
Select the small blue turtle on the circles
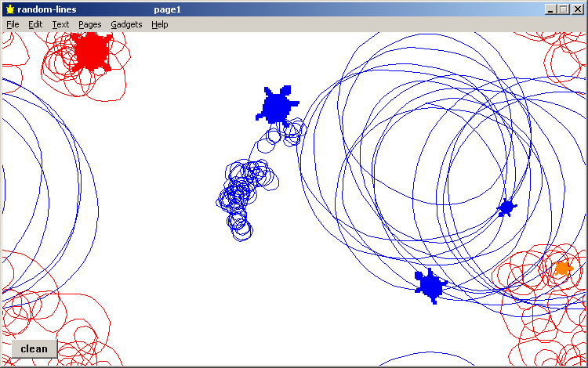(x=506, y=207)
